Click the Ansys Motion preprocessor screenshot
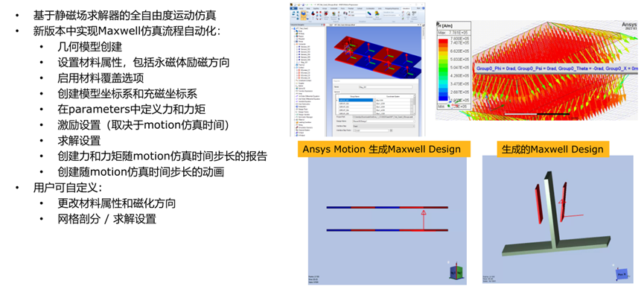Image resolution: width=644 pixels, height=289 pixels. tap(357, 69)
